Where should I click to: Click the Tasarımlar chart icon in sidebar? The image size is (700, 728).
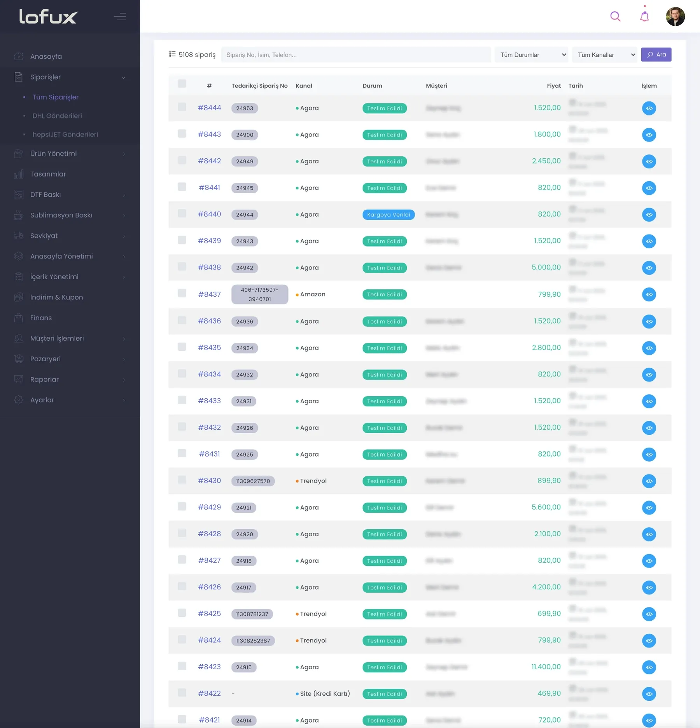pyautogui.click(x=18, y=174)
